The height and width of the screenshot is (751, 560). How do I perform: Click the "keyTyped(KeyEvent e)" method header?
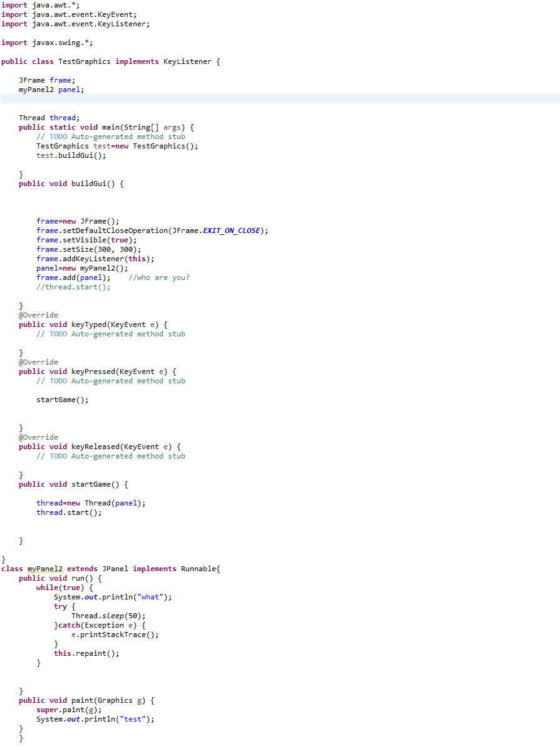(x=93, y=324)
